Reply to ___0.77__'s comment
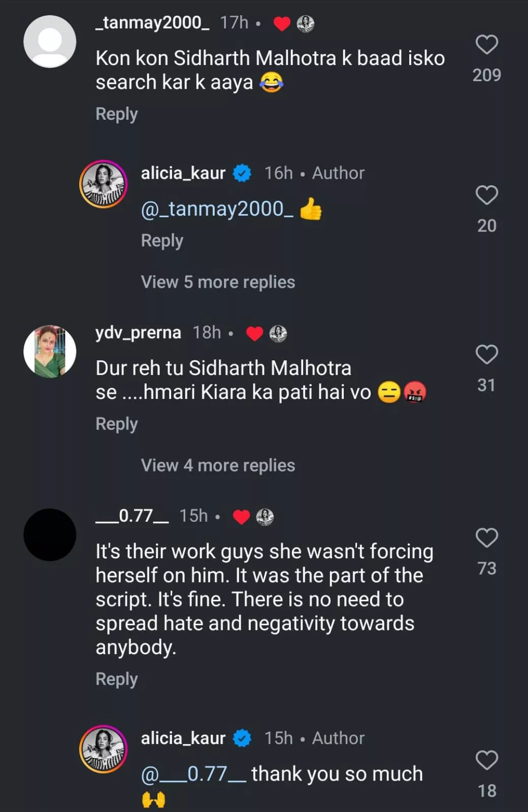Screen dimensions: 528x812 point(117,679)
